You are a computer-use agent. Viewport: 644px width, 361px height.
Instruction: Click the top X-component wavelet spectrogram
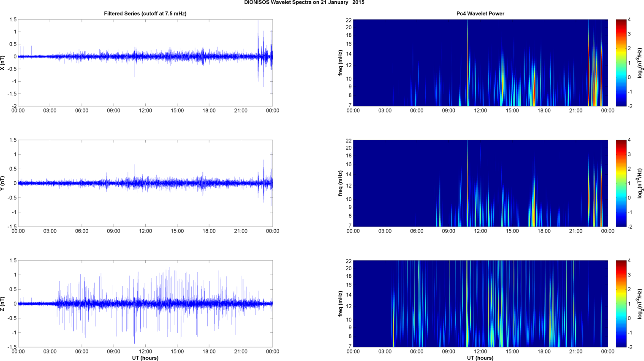[480, 63]
